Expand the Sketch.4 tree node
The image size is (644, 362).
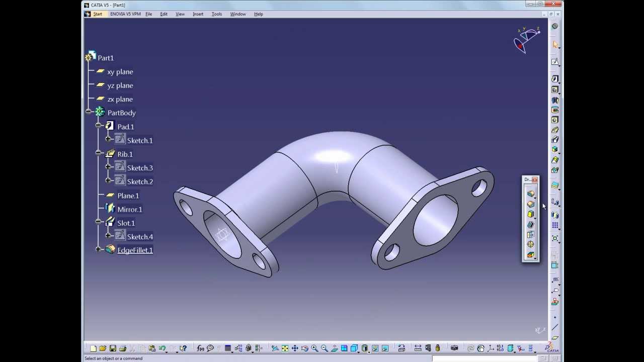[x=108, y=235]
